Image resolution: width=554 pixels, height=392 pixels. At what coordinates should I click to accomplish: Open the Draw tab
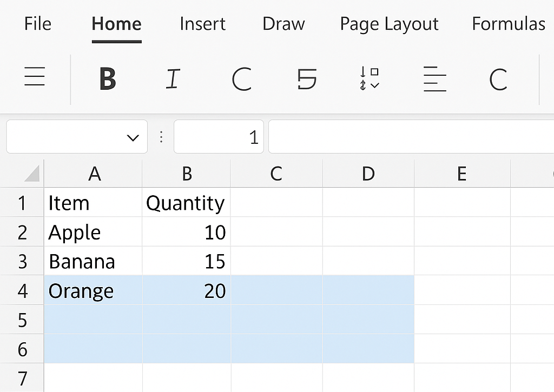tap(283, 24)
